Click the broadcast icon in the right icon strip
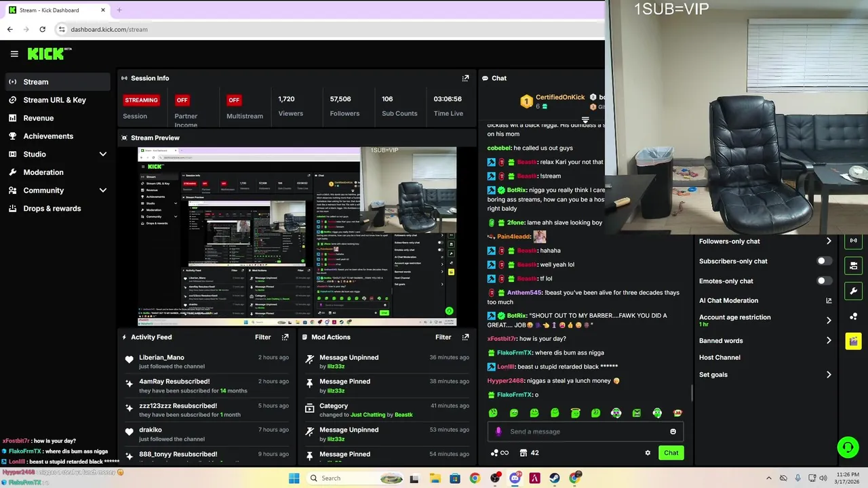Image resolution: width=868 pixels, height=488 pixels. pos(853,240)
